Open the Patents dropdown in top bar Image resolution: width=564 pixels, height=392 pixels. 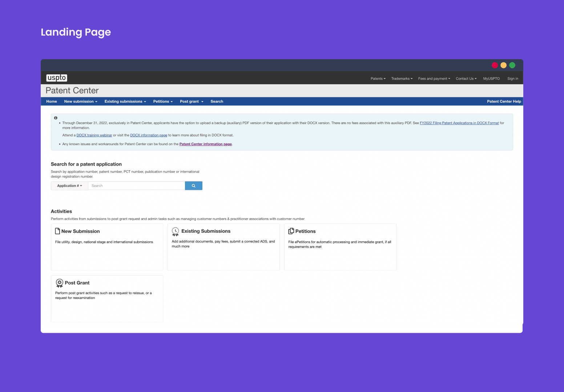click(378, 79)
